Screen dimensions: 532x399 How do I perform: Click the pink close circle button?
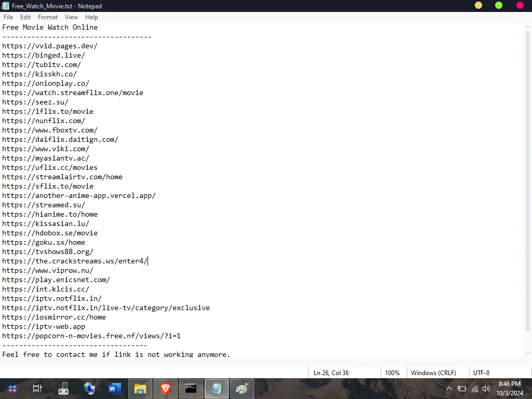(x=520, y=5)
